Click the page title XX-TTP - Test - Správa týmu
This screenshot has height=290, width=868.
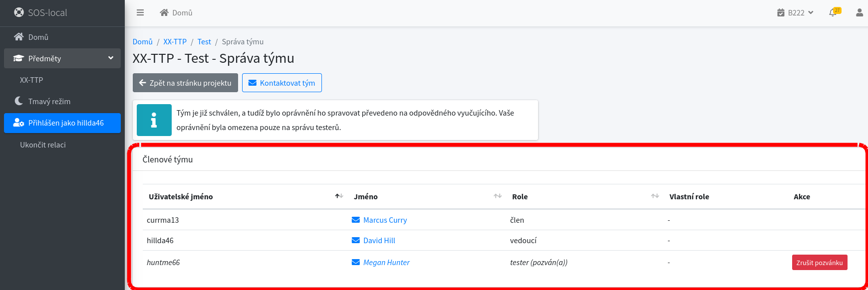tap(213, 58)
